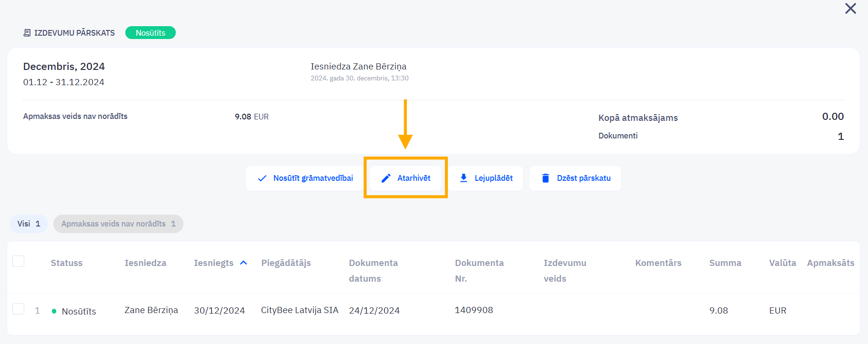Click Zane Bērziņa in the table row
Image resolution: width=868 pixels, height=344 pixels.
point(151,310)
